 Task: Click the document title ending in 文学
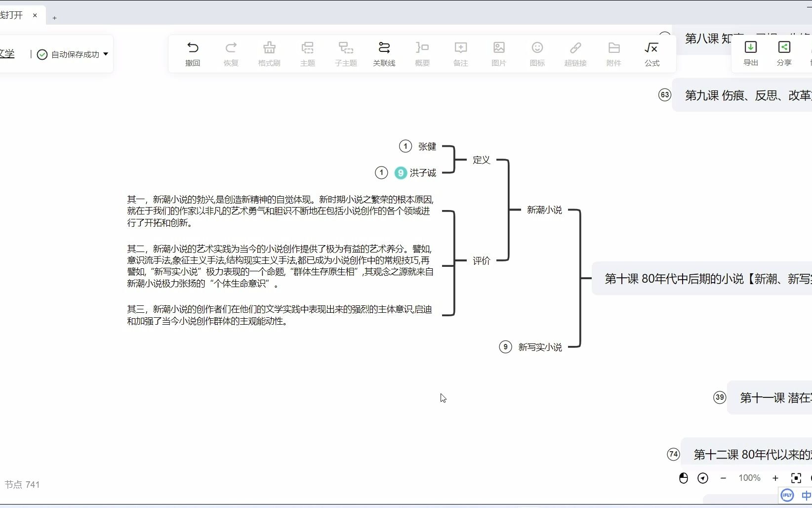pyautogui.click(x=7, y=54)
